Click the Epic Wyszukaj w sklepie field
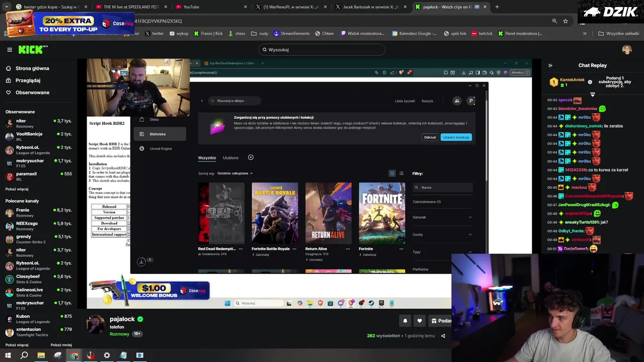 (x=234, y=101)
